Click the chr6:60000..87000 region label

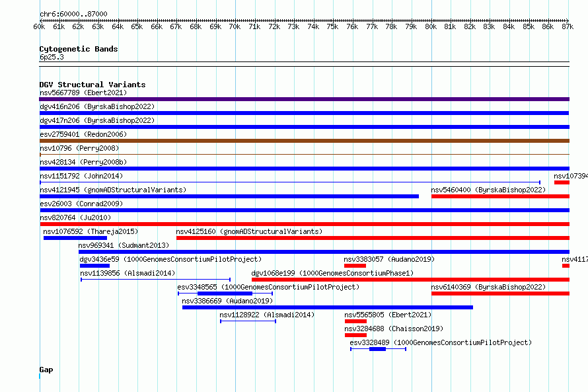click(73, 14)
